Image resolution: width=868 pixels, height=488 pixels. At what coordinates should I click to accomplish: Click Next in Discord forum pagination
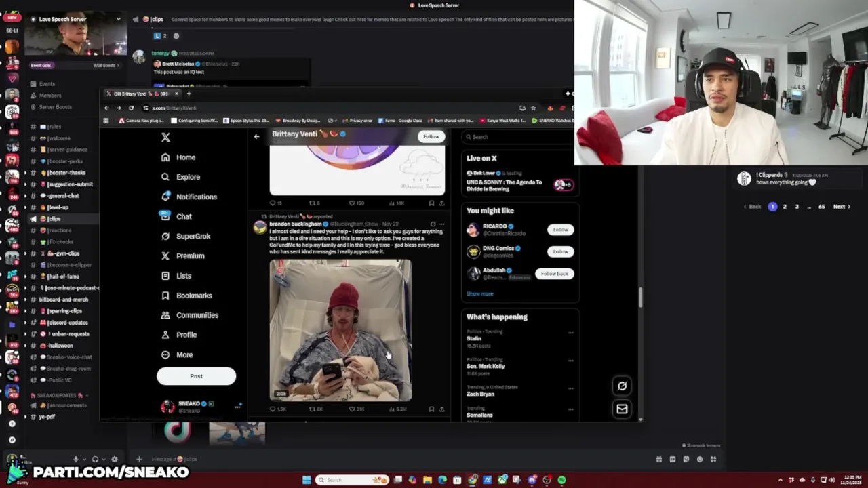(x=842, y=207)
